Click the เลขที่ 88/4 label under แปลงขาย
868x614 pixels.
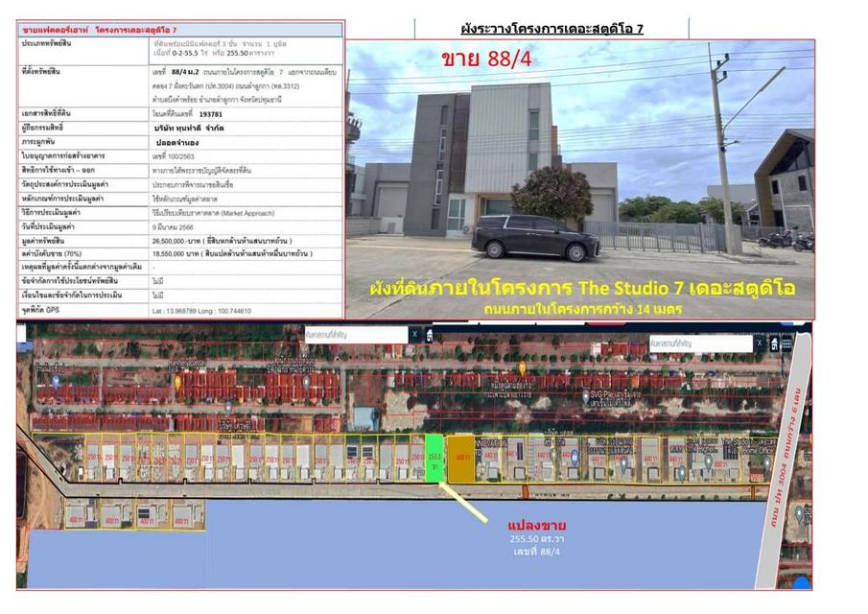coord(536,552)
